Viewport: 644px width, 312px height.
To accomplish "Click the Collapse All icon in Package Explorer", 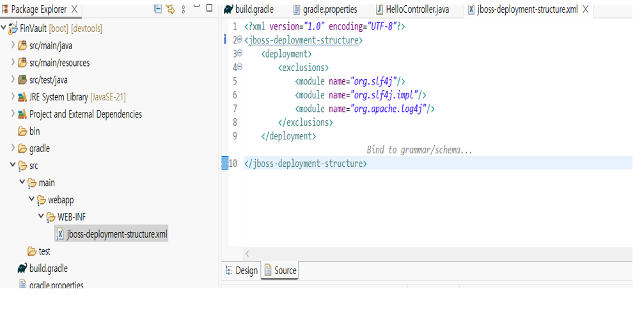I will pos(158,8).
